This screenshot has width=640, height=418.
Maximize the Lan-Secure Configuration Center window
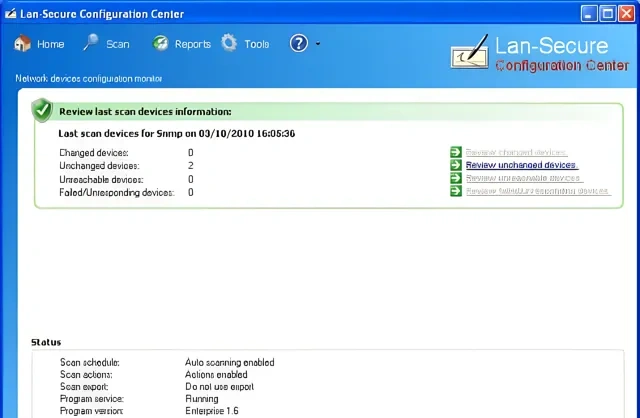[x=607, y=13]
